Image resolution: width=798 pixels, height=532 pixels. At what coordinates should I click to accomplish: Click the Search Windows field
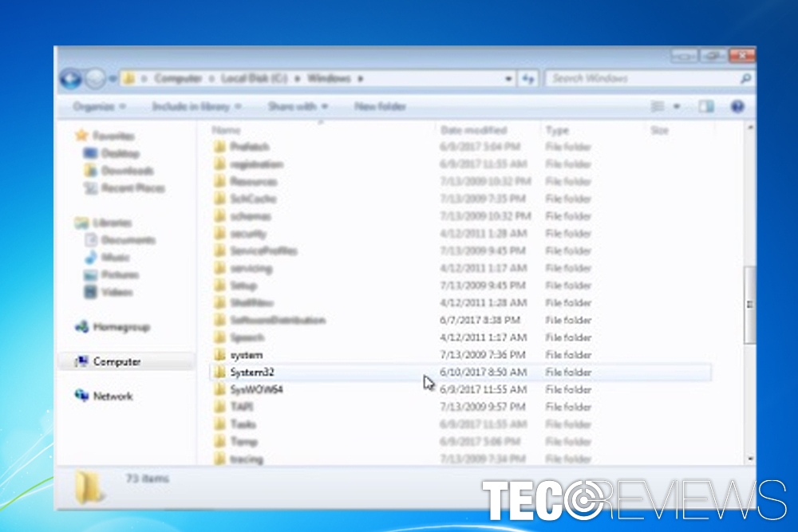(x=642, y=78)
